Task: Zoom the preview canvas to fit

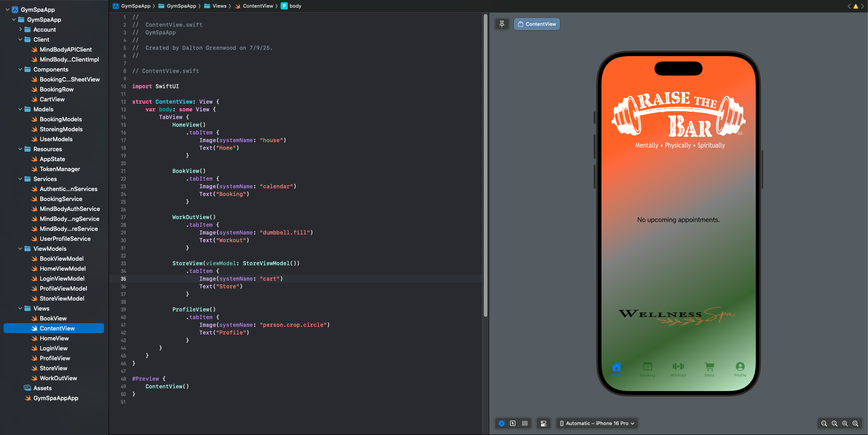Action: (845, 423)
